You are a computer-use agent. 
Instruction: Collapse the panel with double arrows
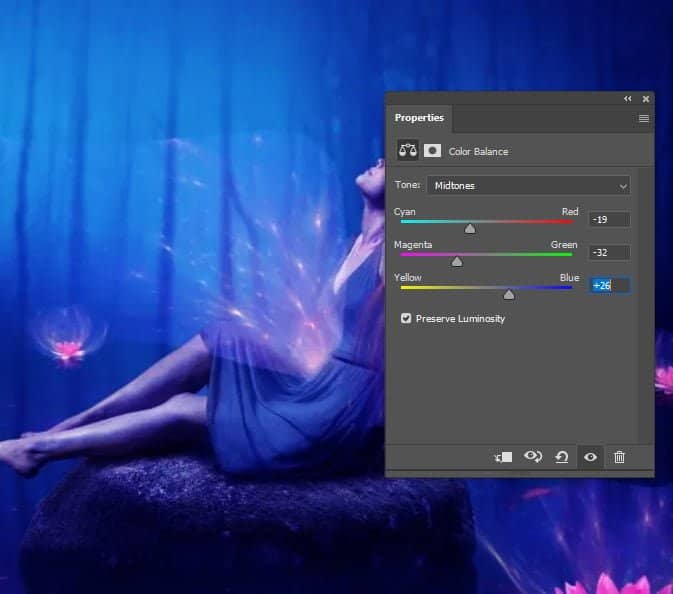tap(628, 99)
